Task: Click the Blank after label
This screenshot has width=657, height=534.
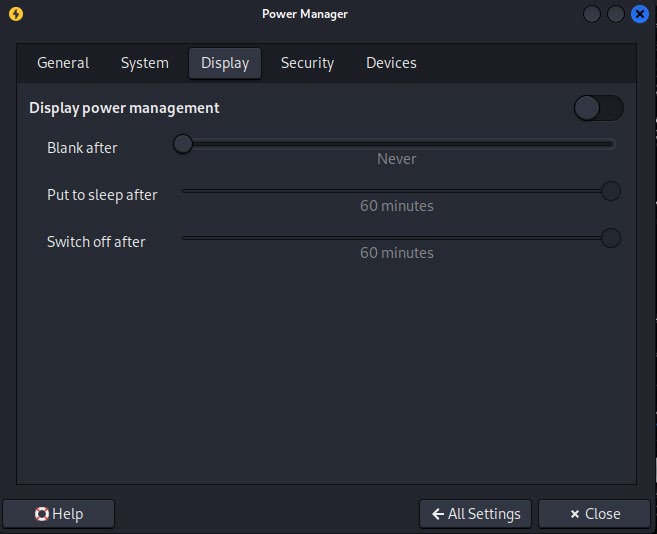Action: [82, 148]
